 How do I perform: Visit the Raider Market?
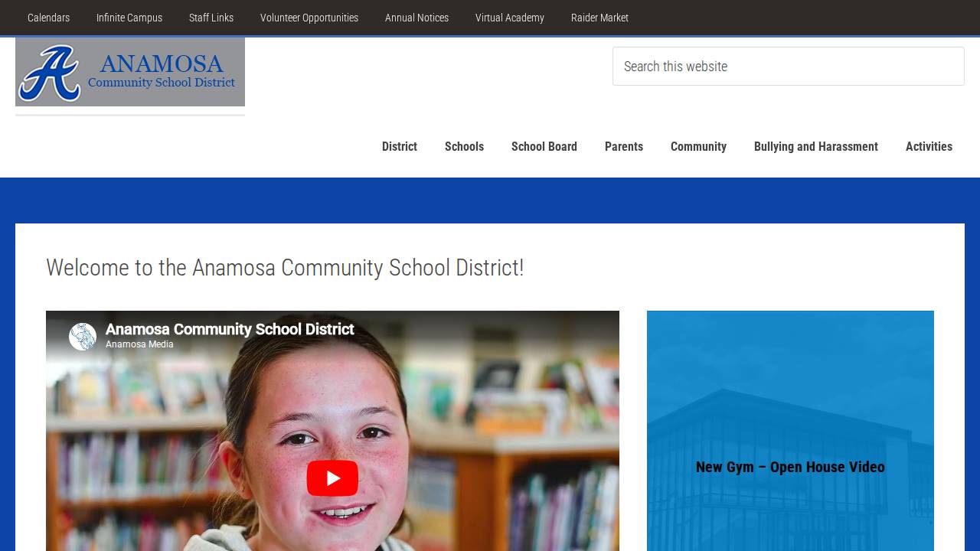(x=599, y=18)
